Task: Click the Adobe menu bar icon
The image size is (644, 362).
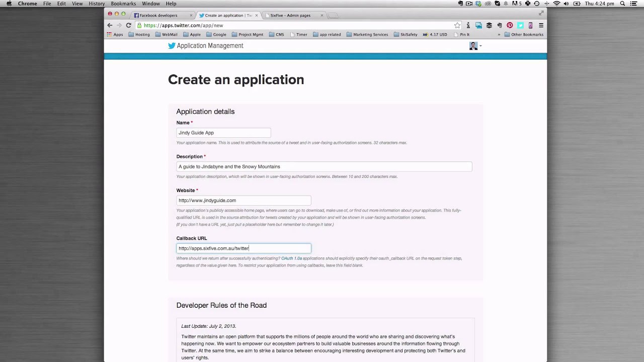Action: pyautogui.click(x=517, y=4)
